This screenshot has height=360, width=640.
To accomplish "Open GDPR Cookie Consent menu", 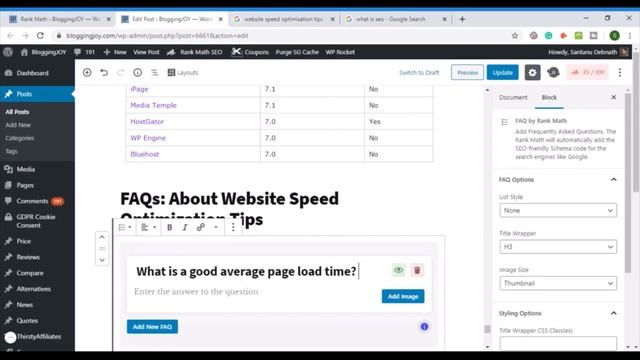I will click(x=37, y=221).
